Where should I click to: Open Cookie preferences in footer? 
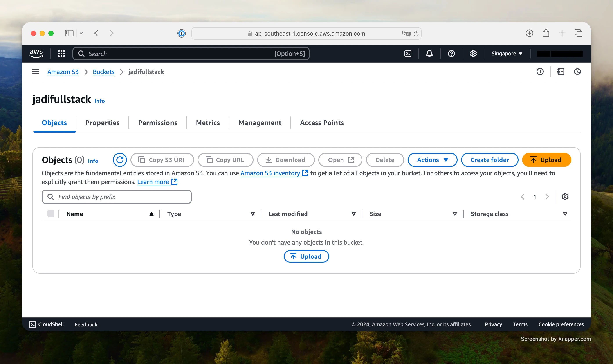(x=561, y=324)
